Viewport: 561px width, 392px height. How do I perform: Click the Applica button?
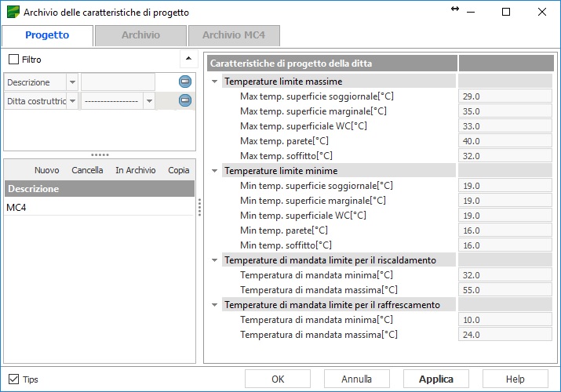tap(436, 379)
